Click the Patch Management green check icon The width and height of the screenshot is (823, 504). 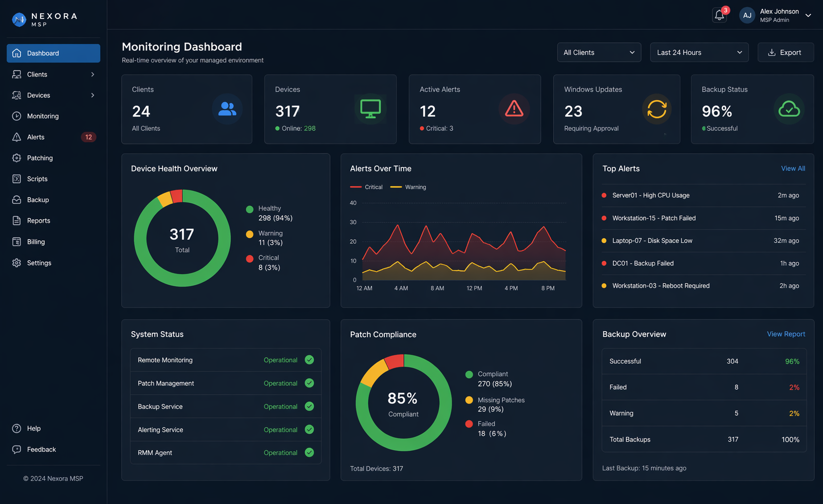pyautogui.click(x=309, y=383)
